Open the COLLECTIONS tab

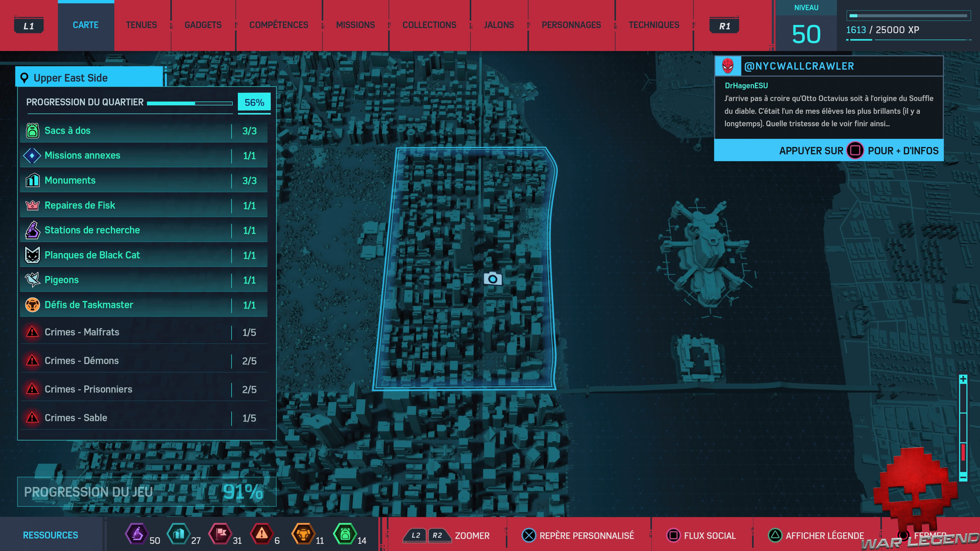[429, 25]
